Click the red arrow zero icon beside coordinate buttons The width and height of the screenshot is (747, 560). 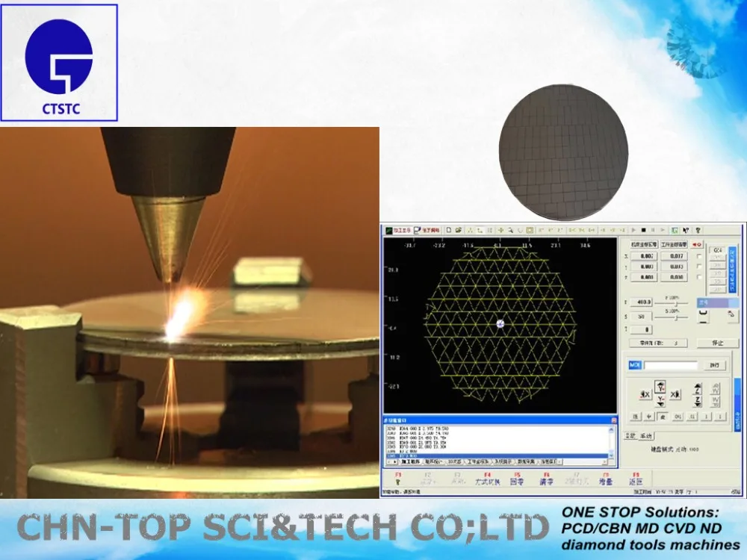[697, 244]
